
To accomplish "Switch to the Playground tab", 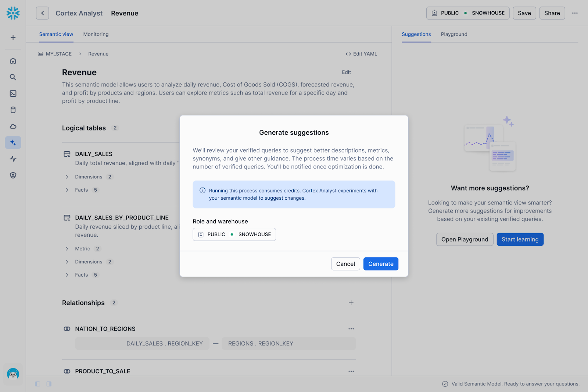I will point(454,34).
